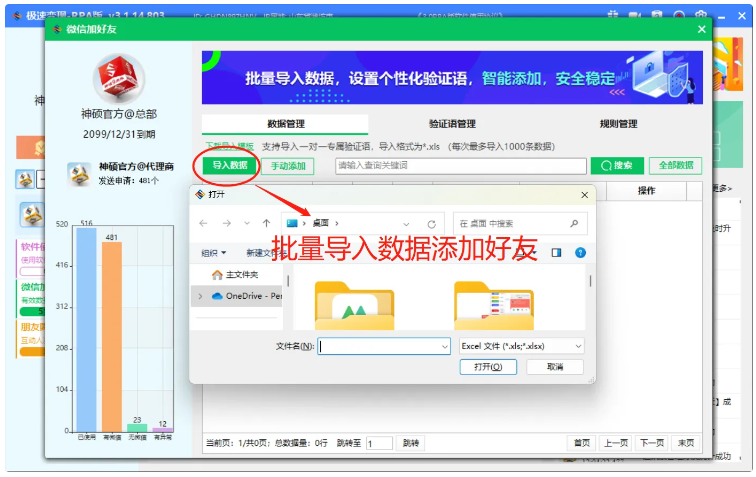This screenshot has height=477, width=756.
Task: Click the 操作 column header
Action: coord(646,191)
